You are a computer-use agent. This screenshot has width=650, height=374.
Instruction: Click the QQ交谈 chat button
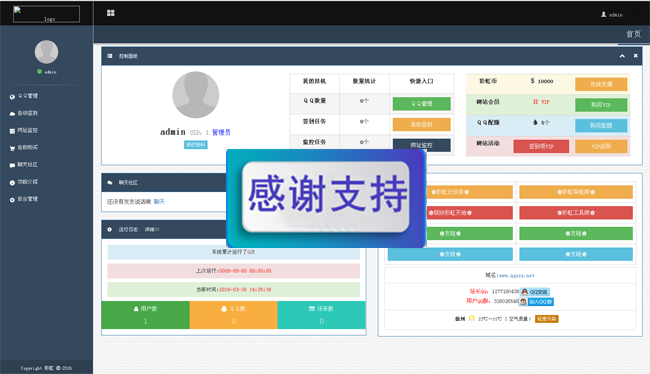(x=535, y=292)
